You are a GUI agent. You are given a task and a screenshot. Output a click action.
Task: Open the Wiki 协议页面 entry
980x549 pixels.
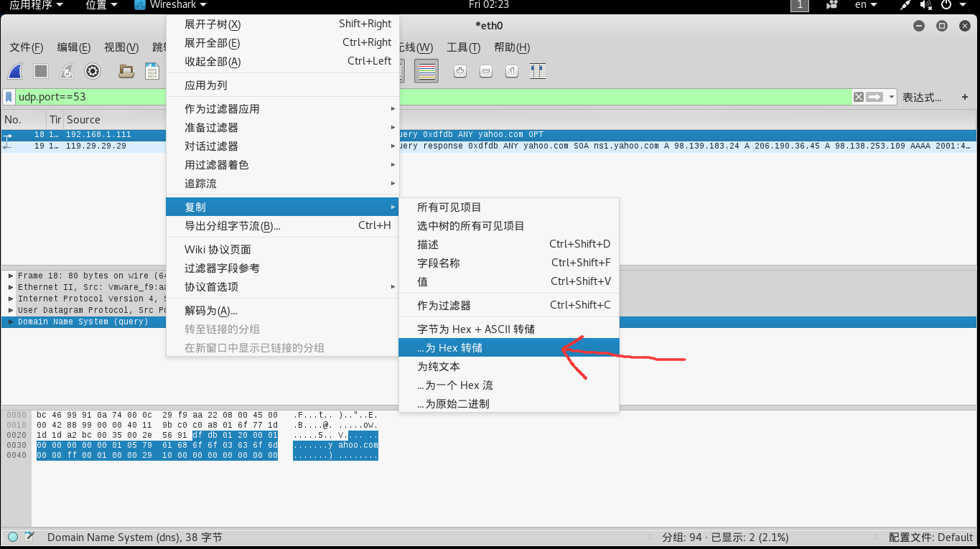(283, 250)
